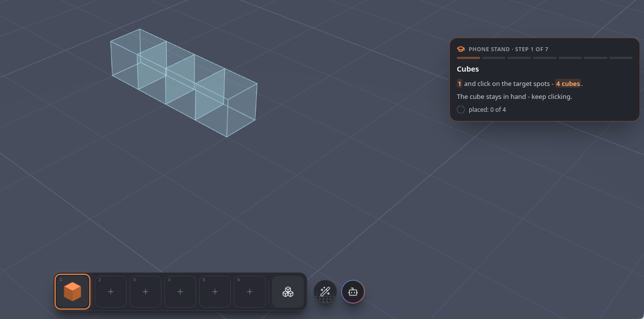Select the orange cube in hotbar slot 1

pos(72,292)
